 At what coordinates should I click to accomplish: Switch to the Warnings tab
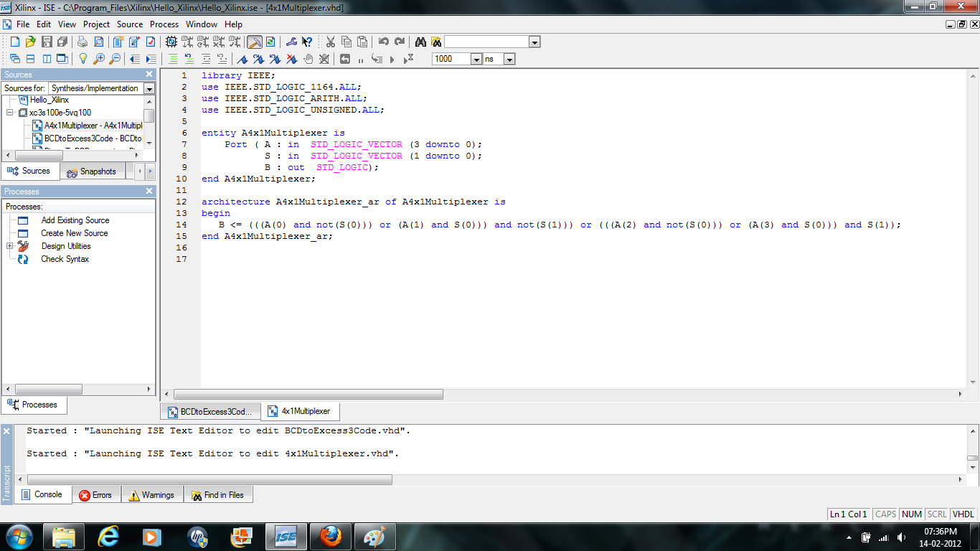point(151,495)
